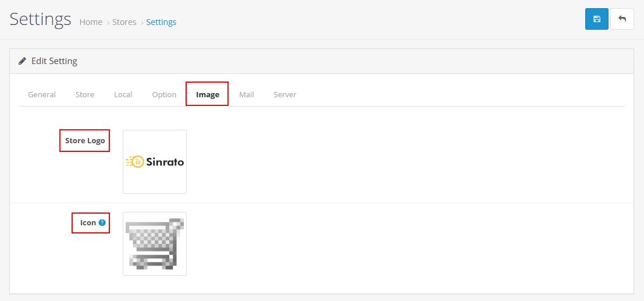This screenshot has height=301, width=644.
Task: Click the Sinrato store logo thumbnail
Action: [155, 162]
